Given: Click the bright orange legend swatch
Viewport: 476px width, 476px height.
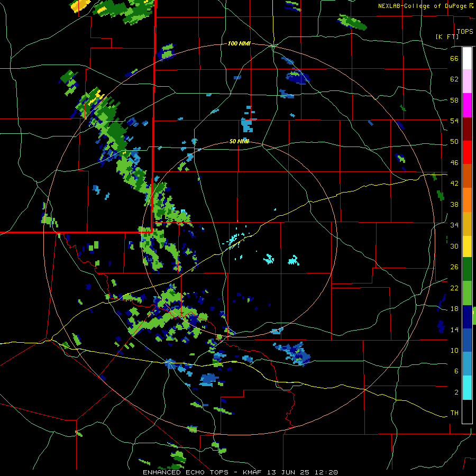Looking at the screenshot, I should tap(467, 200).
